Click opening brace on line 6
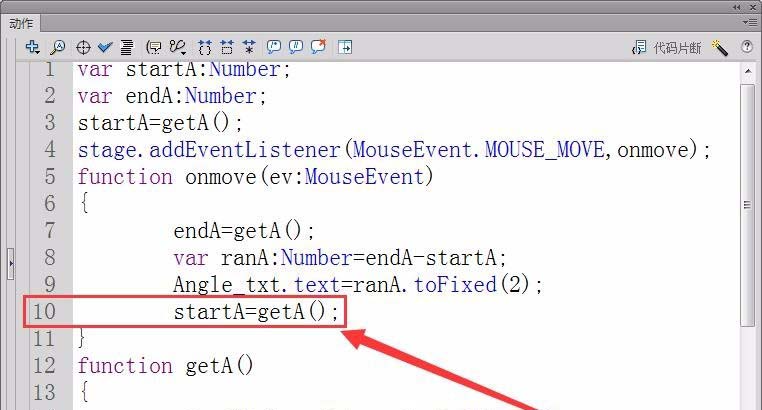 pyautogui.click(x=85, y=203)
